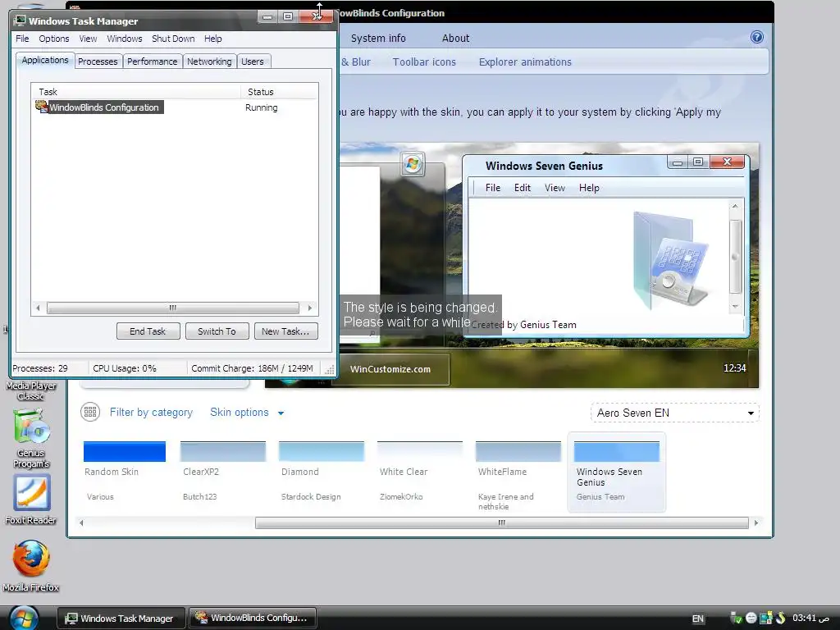
Task: Click the task list horizontal scrollbar thumb
Action: (172, 308)
